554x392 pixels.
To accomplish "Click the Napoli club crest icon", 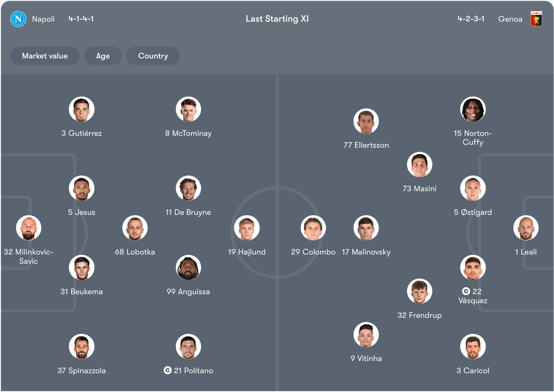I will pyautogui.click(x=18, y=19).
